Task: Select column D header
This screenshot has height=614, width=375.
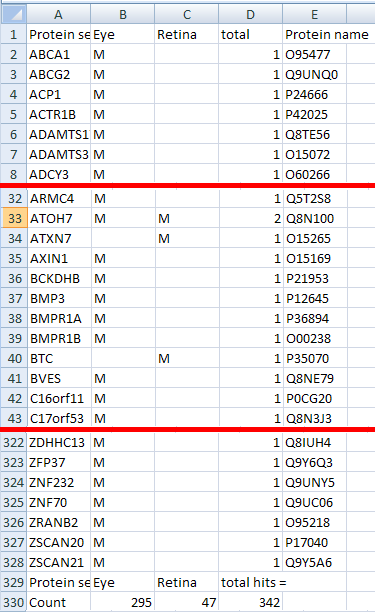Action: click(x=251, y=14)
